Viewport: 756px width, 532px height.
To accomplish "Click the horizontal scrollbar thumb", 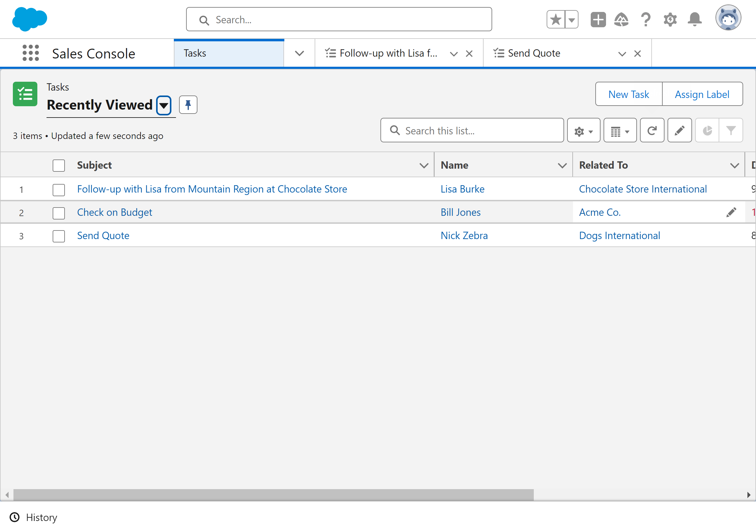I will point(273,494).
